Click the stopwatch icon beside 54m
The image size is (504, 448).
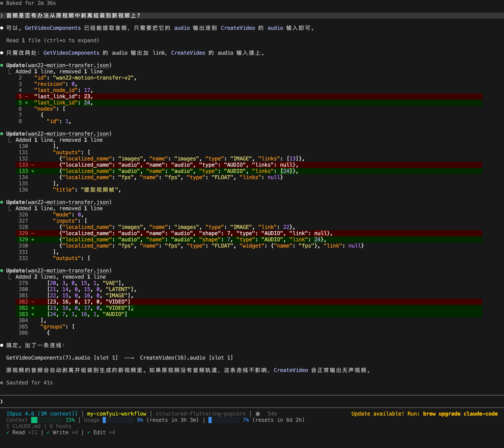tap(258, 414)
